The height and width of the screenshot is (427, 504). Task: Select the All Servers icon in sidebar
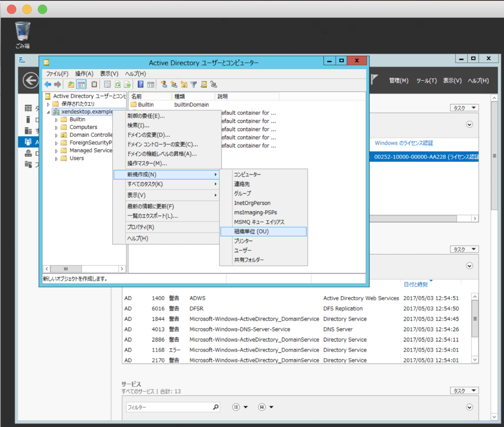pos(28,131)
